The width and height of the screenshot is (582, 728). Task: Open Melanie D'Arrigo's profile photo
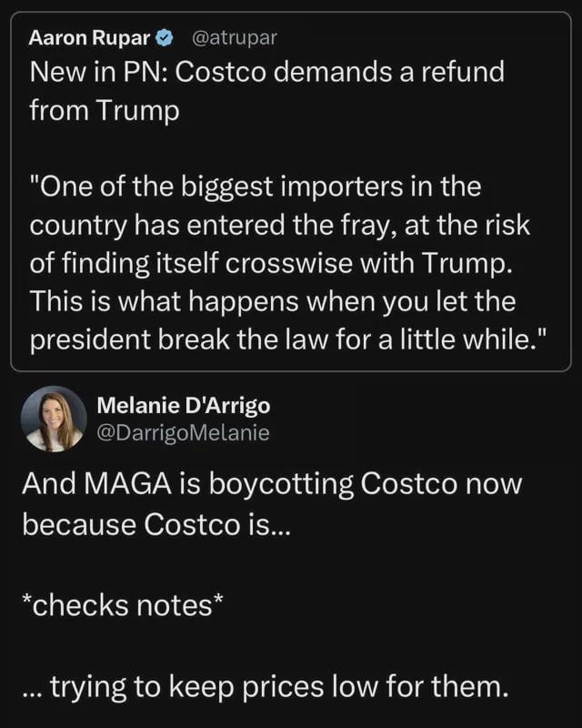point(53,419)
